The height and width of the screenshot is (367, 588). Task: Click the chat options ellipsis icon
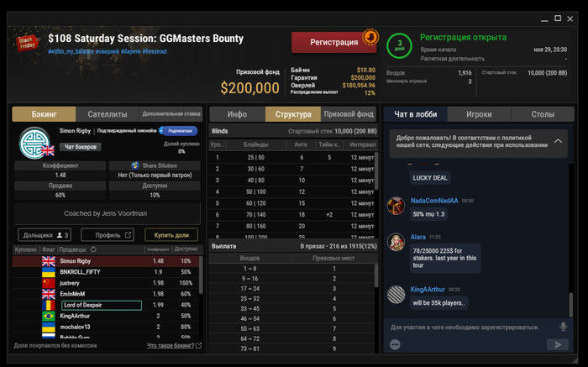coord(395,344)
